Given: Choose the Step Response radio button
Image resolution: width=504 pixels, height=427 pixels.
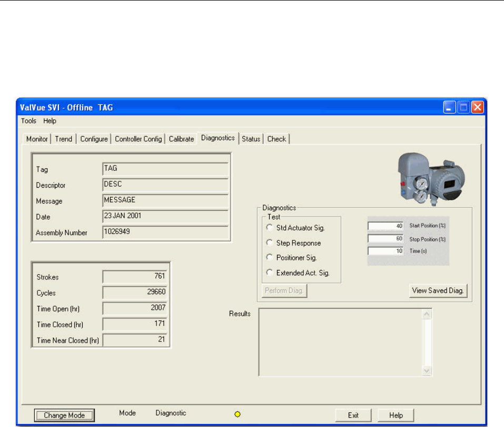Looking at the screenshot, I should [270, 243].
